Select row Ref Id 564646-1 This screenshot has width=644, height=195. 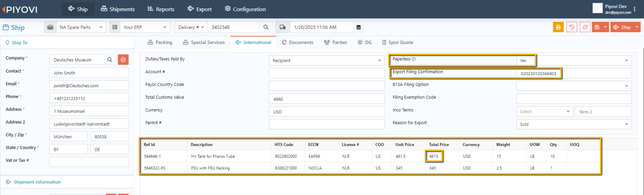pos(370,156)
